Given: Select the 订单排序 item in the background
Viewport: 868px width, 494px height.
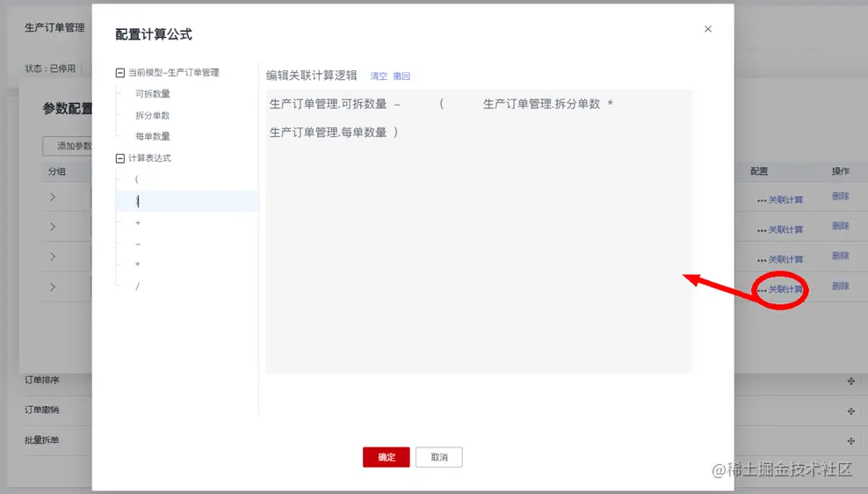Looking at the screenshot, I should 41,381.
